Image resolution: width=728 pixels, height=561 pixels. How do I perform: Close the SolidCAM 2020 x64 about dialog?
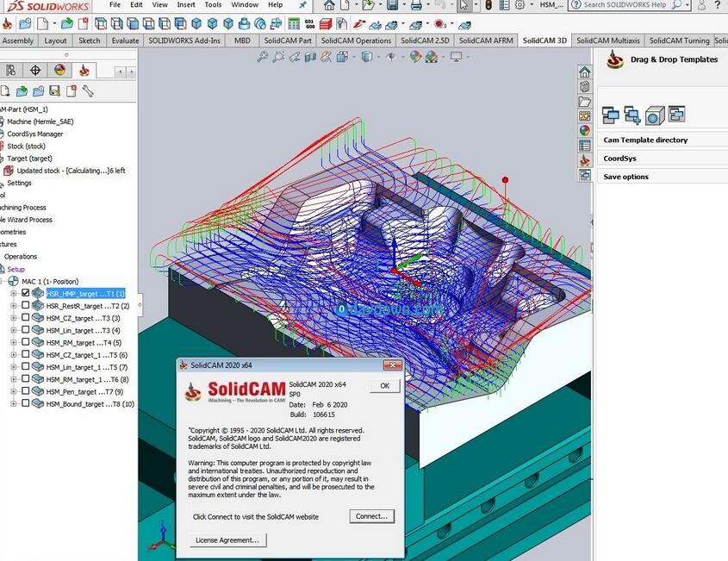(392, 365)
